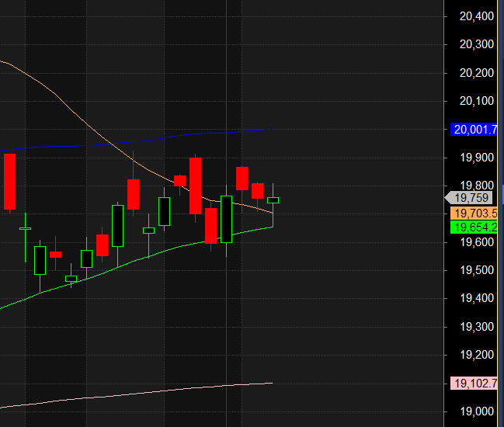
Task: Click the 19,600 price axis label
Action: point(477,242)
